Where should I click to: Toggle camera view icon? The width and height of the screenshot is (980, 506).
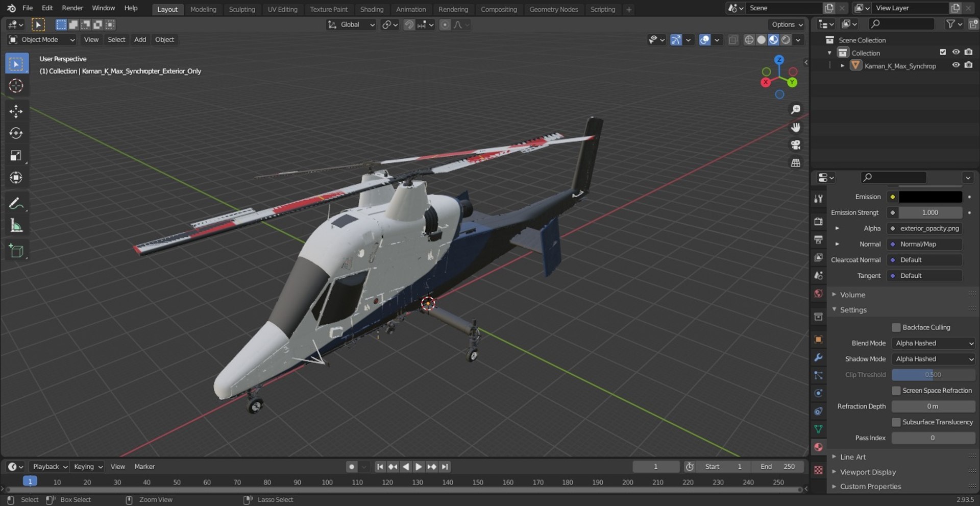point(795,145)
